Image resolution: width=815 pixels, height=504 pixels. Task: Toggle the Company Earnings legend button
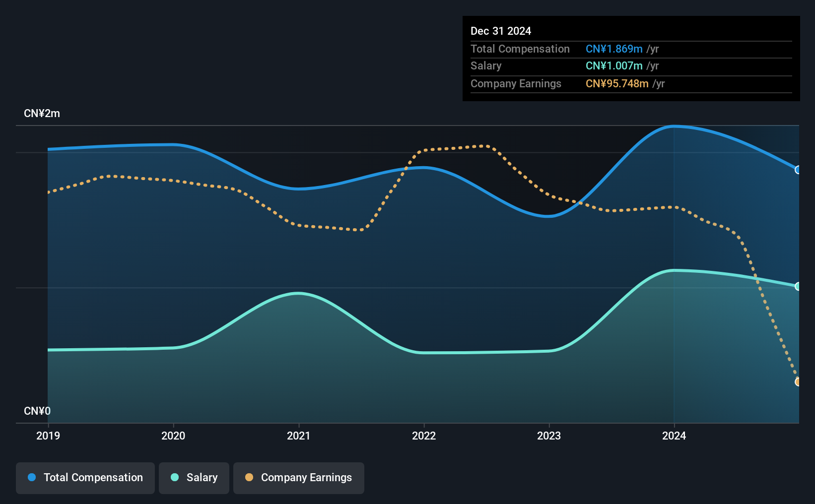(299, 478)
